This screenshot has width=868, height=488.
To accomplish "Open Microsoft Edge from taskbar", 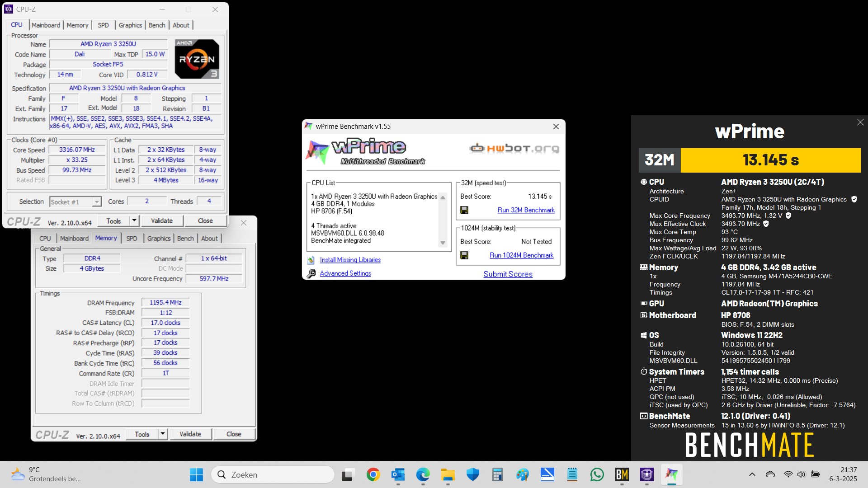I will [x=423, y=474].
